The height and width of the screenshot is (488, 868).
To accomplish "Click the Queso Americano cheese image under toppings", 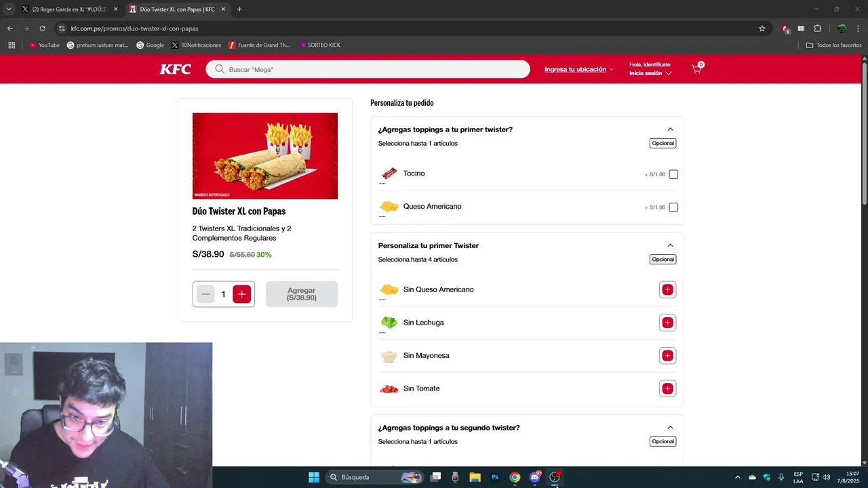I will pos(389,207).
